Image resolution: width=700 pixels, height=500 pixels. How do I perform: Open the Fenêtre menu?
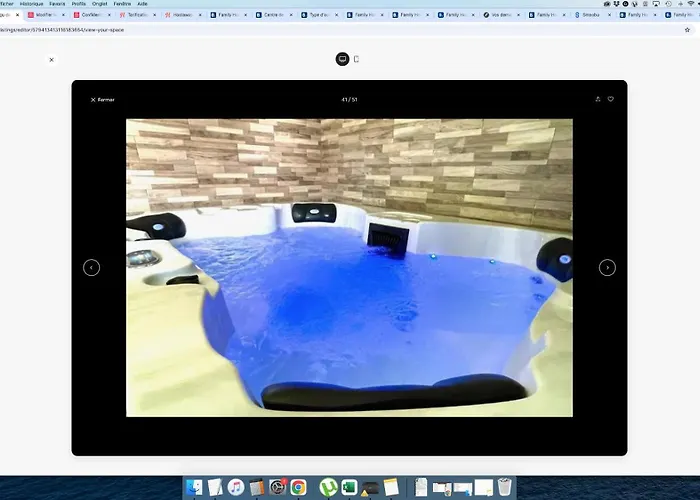pos(122,4)
